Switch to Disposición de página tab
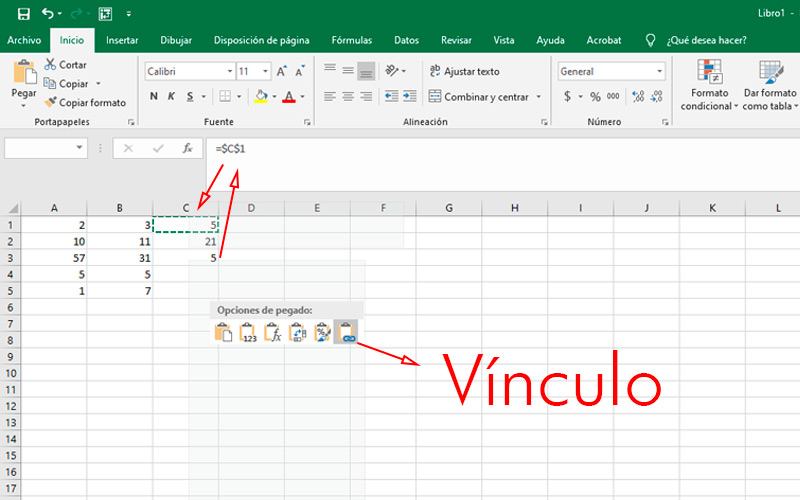This screenshot has width=800, height=500. point(261,40)
